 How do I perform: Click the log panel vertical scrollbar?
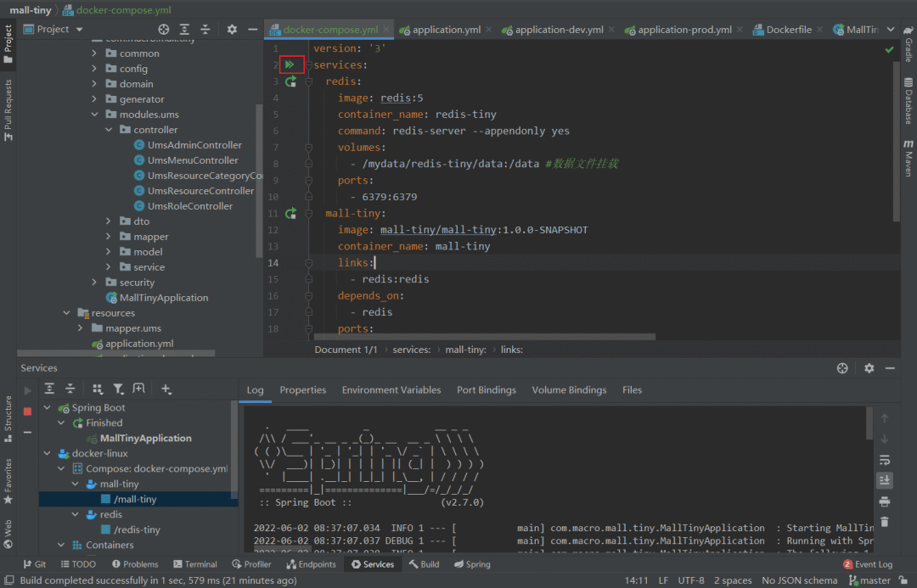click(x=869, y=423)
